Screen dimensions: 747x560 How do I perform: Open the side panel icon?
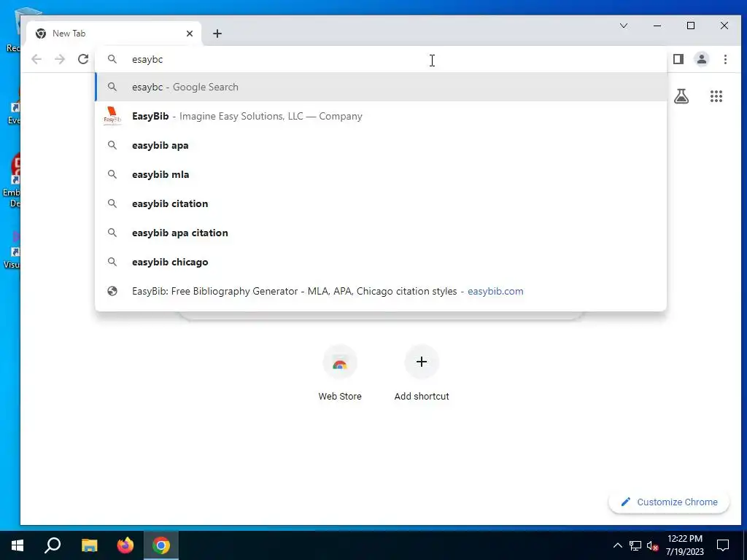pyautogui.click(x=678, y=59)
